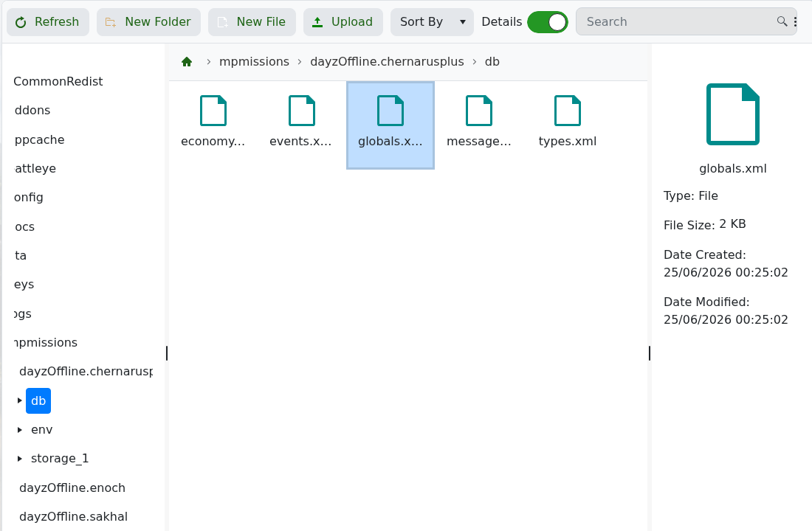Click the Type: File detail line
This screenshot has height=531, width=812.
(690, 196)
